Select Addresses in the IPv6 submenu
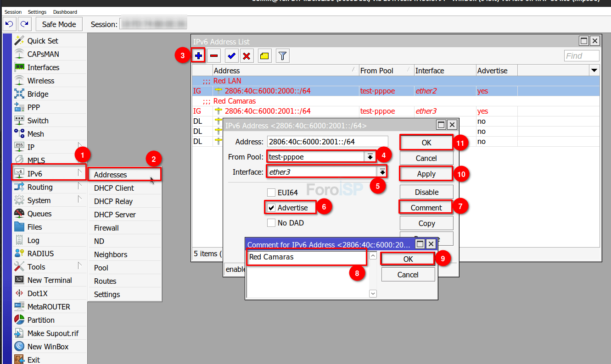Screen dimensions: 611x364 coord(111,175)
